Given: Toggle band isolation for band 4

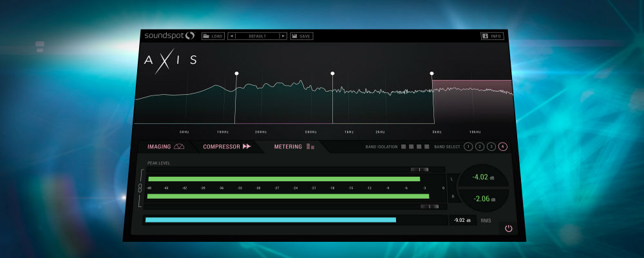Looking at the screenshot, I should coord(427,146).
